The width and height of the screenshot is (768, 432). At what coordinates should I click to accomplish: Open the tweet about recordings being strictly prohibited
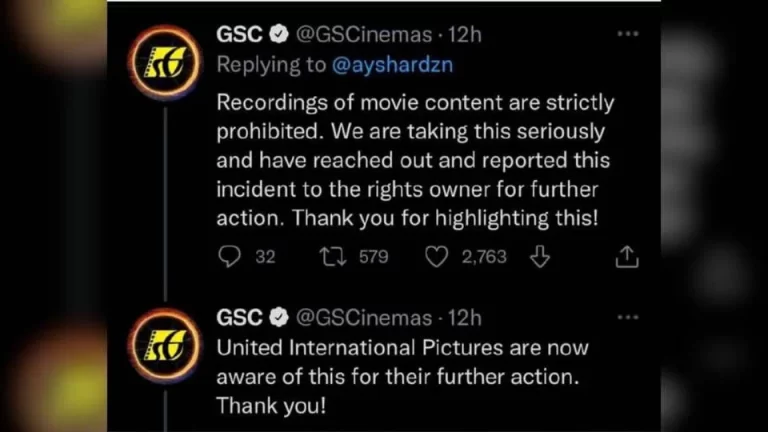tap(415, 160)
